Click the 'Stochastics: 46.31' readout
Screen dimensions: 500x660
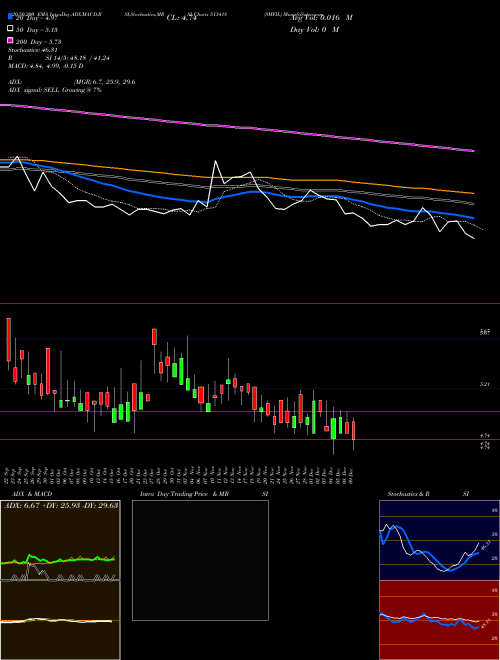click(x=32, y=50)
